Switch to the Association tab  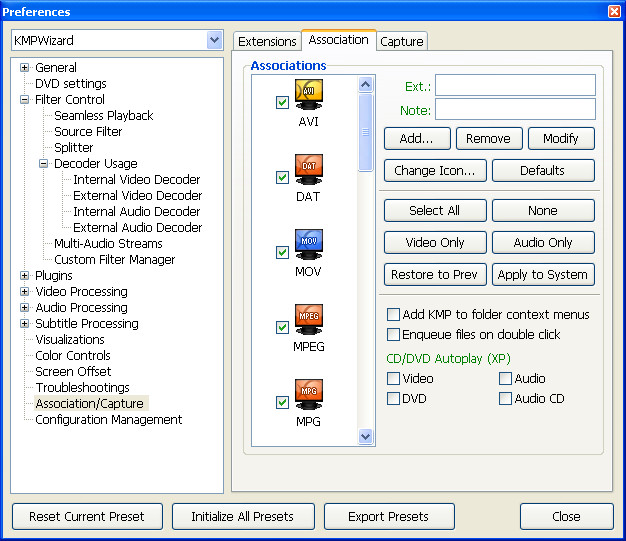click(339, 40)
